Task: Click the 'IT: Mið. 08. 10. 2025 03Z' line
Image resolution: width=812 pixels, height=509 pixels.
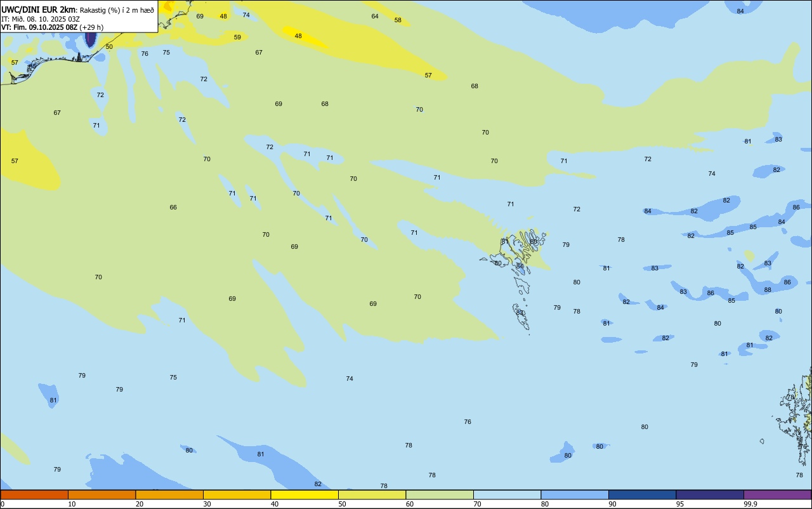Action: (41, 19)
